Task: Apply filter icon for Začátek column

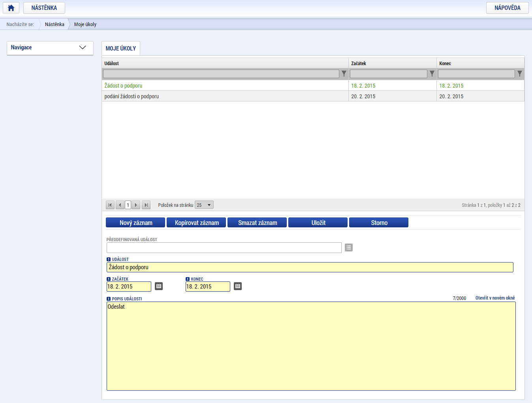Action: (432, 74)
